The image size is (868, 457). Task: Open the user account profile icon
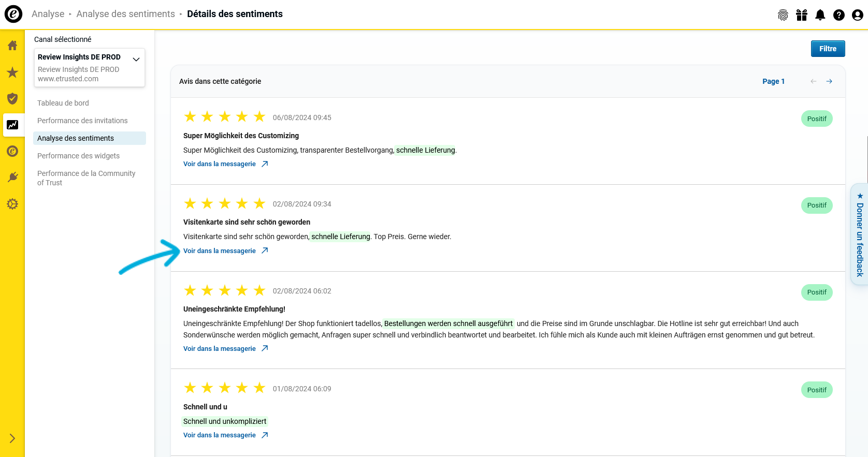[x=858, y=15]
